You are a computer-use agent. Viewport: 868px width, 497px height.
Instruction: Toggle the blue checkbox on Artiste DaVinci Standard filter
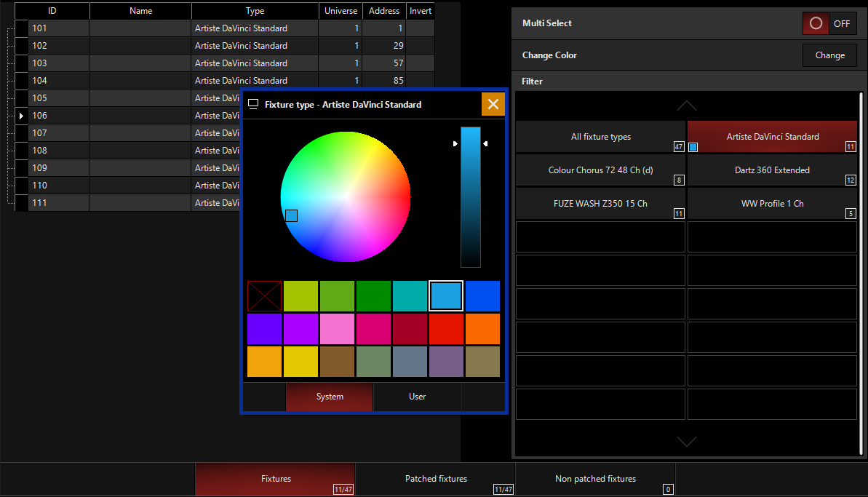pyautogui.click(x=693, y=147)
